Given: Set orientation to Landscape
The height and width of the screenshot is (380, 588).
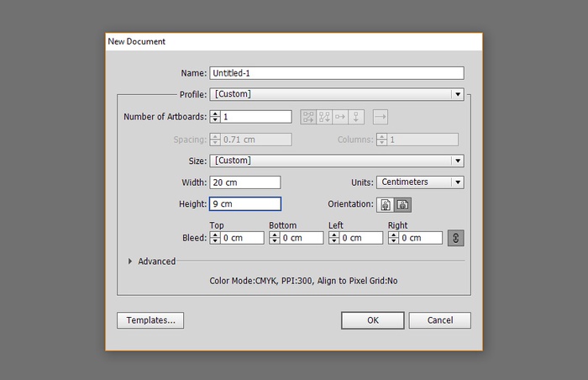Looking at the screenshot, I should coord(402,204).
